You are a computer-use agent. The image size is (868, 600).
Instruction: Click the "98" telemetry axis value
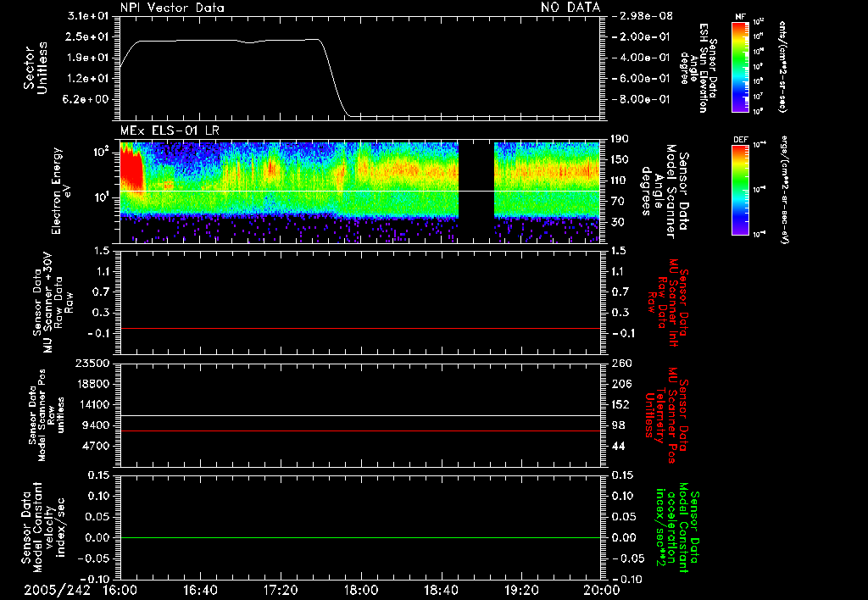[618, 425]
